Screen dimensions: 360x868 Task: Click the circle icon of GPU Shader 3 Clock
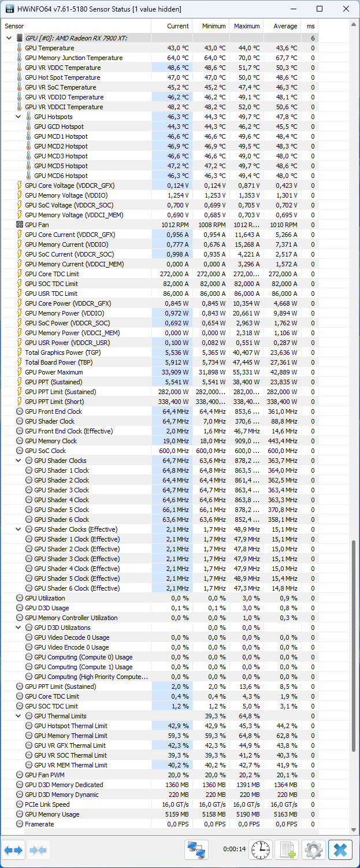[x=29, y=490]
